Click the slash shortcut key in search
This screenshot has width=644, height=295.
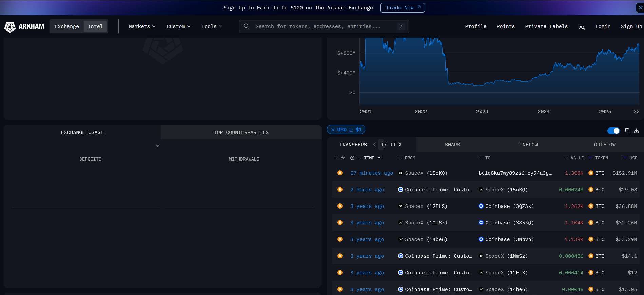click(x=401, y=26)
